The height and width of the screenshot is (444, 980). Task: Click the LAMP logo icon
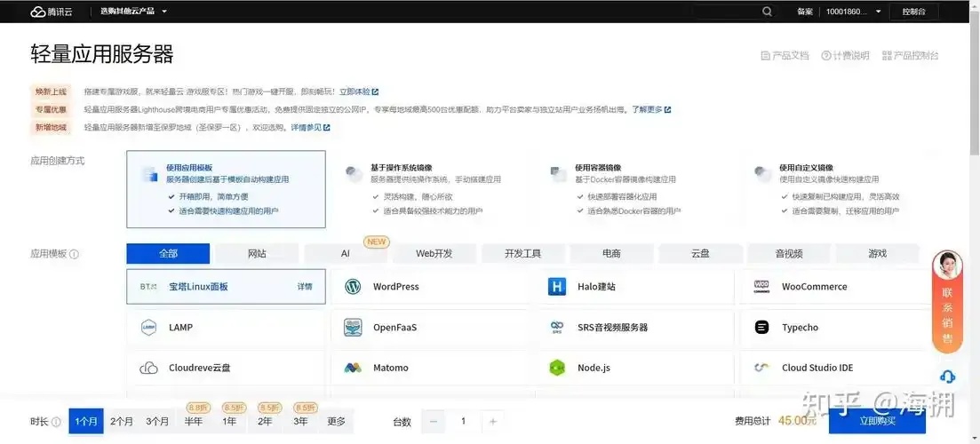(x=148, y=327)
